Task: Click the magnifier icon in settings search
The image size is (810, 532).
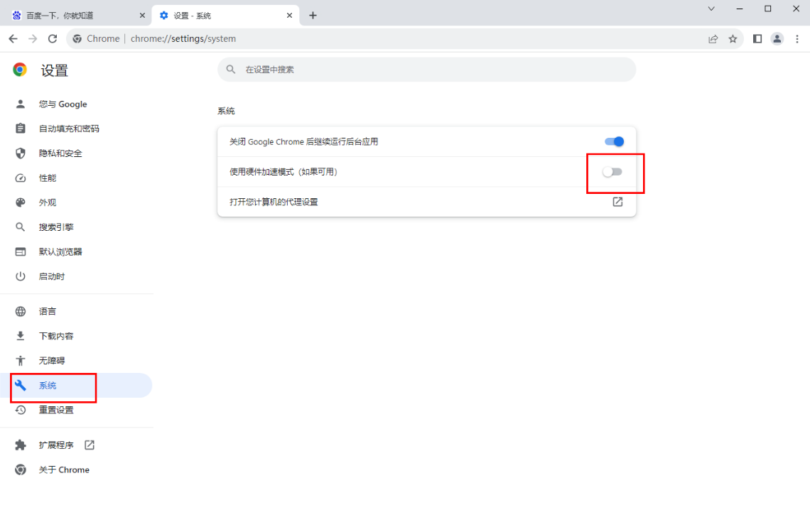Action: 231,69
